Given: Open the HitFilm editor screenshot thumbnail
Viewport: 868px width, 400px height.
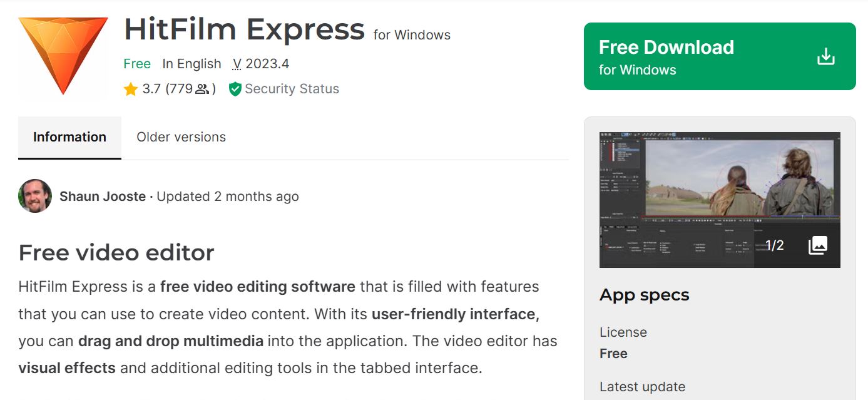Looking at the screenshot, I should pos(720,200).
